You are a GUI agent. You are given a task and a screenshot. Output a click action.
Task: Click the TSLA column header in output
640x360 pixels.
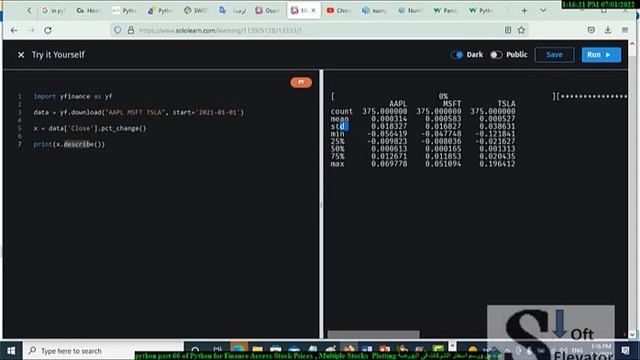pyautogui.click(x=506, y=104)
